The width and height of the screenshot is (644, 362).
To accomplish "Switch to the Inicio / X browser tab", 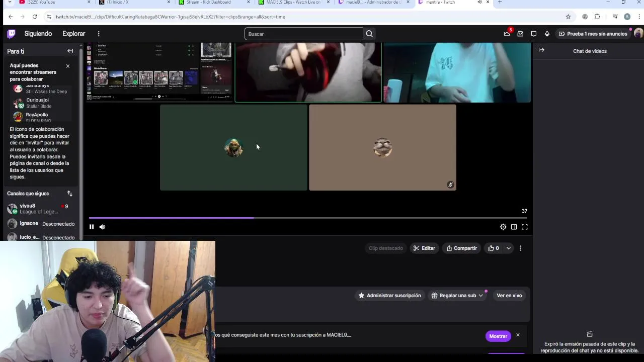I will point(135,3).
